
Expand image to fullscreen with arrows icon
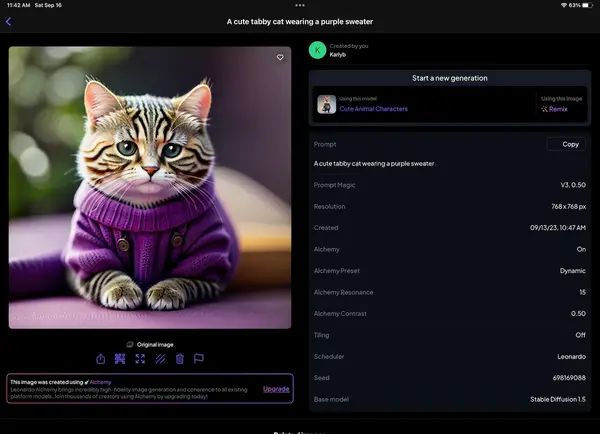[x=140, y=359]
